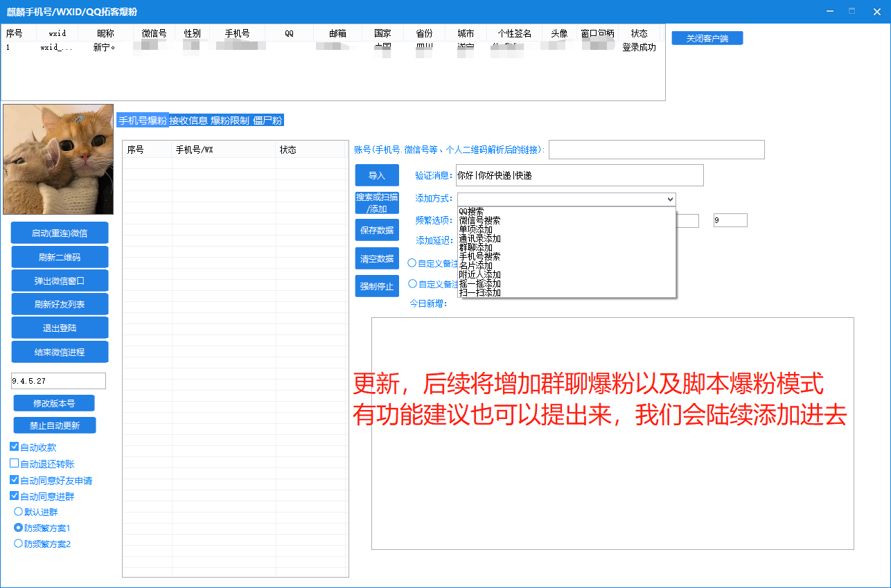Click 禁止自动更新 button
This screenshot has width=891, height=588.
[55, 425]
